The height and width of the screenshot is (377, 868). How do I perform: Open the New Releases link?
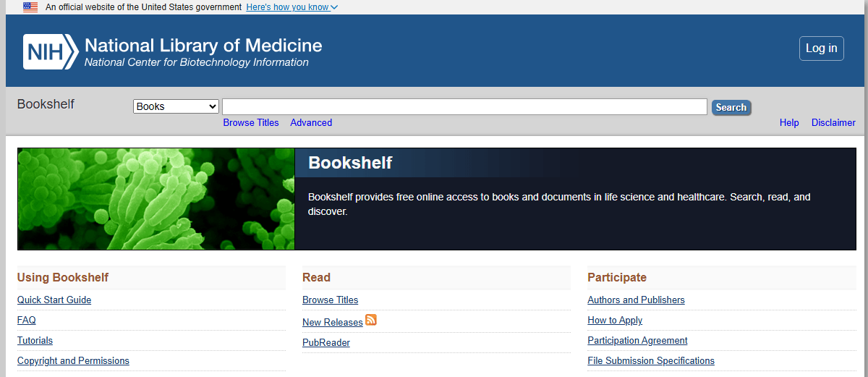click(x=333, y=323)
